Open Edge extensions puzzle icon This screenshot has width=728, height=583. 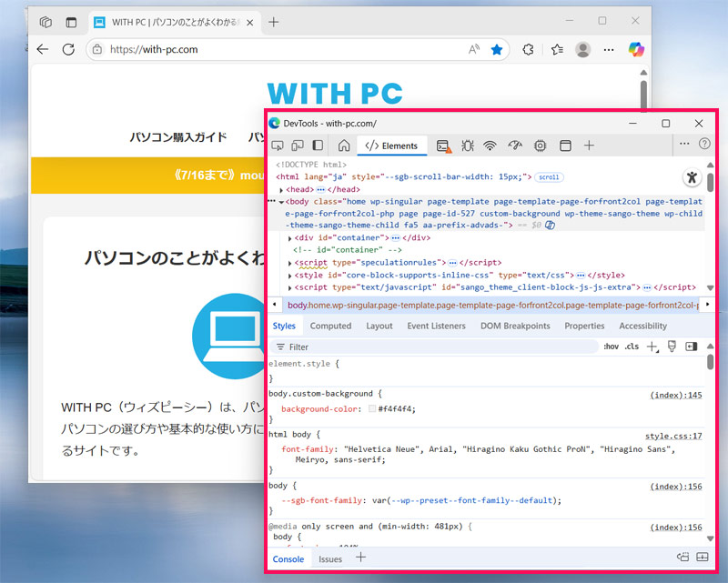tap(528, 49)
